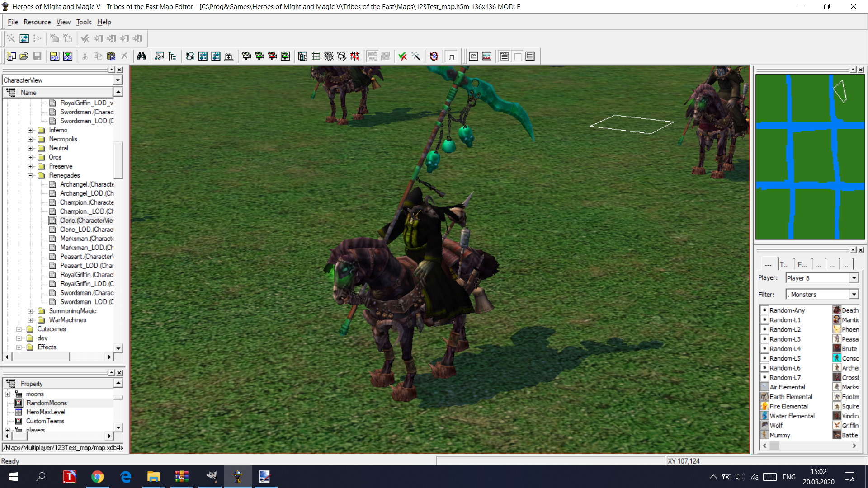Image resolution: width=868 pixels, height=488 pixels.
Task: Click the tree structure toolbar icon
Action: tap(172, 56)
